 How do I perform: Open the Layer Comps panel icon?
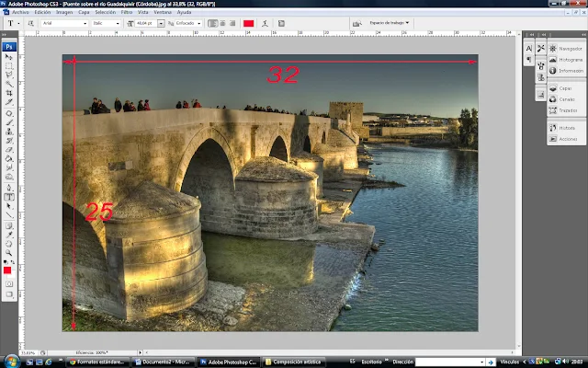coord(541,95)
